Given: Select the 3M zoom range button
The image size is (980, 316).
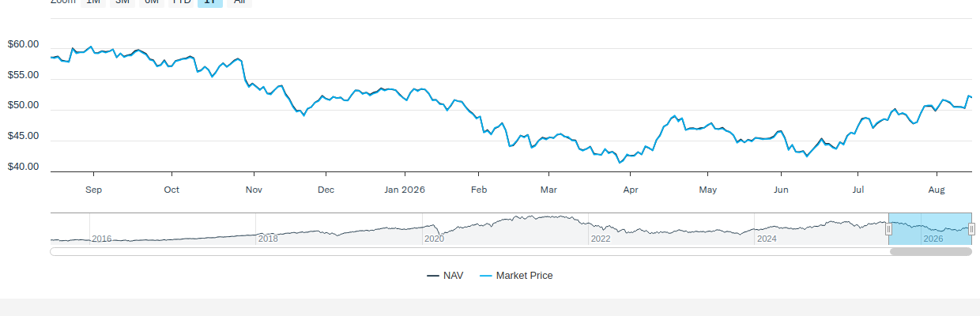Looking at the screenshot, I should [x=122, y=2].
